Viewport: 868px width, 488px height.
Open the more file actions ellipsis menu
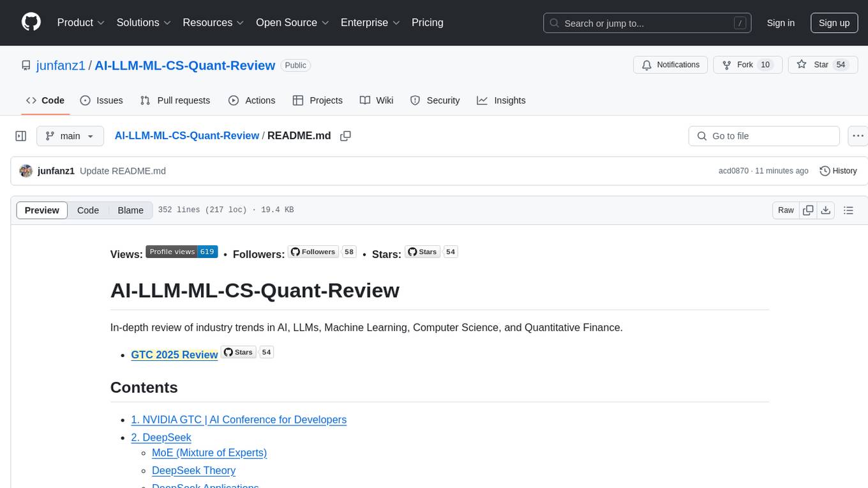tap(858, 136)
